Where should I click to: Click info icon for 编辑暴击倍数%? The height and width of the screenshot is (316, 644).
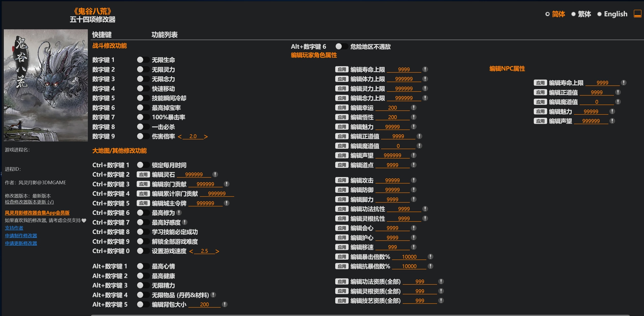tap(430, 257)
